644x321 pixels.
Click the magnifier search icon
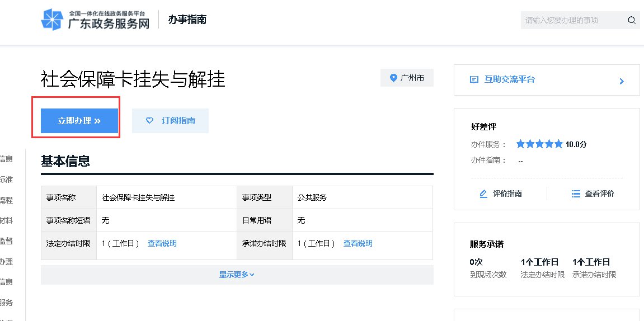632,20
